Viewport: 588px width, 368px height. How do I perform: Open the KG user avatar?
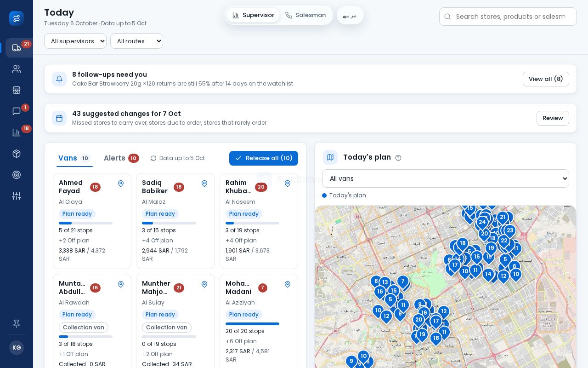17,348
